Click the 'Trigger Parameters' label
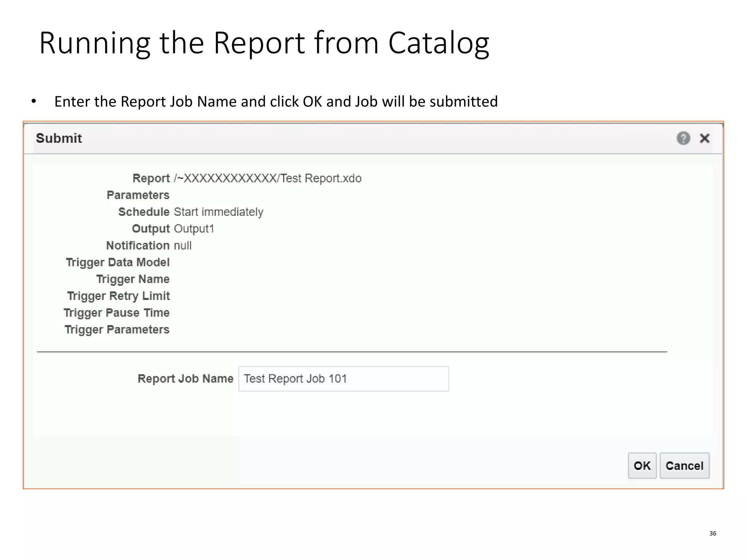This screenshot has width=747, height=560. (117, 329)
